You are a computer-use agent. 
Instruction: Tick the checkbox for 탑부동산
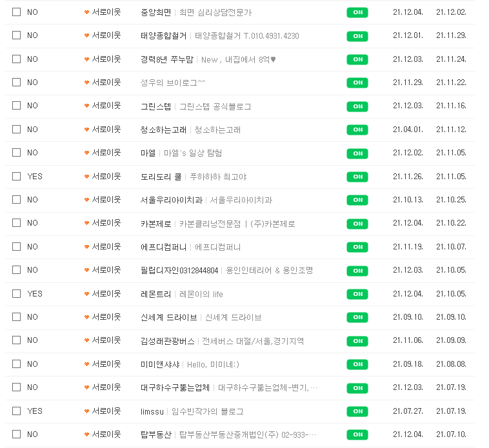(17, 434)
